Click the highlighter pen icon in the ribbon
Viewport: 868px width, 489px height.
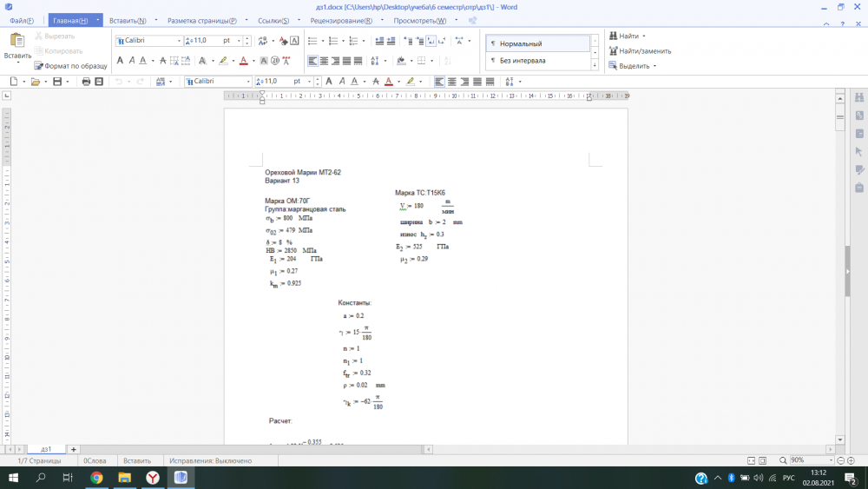click(223, 61)
